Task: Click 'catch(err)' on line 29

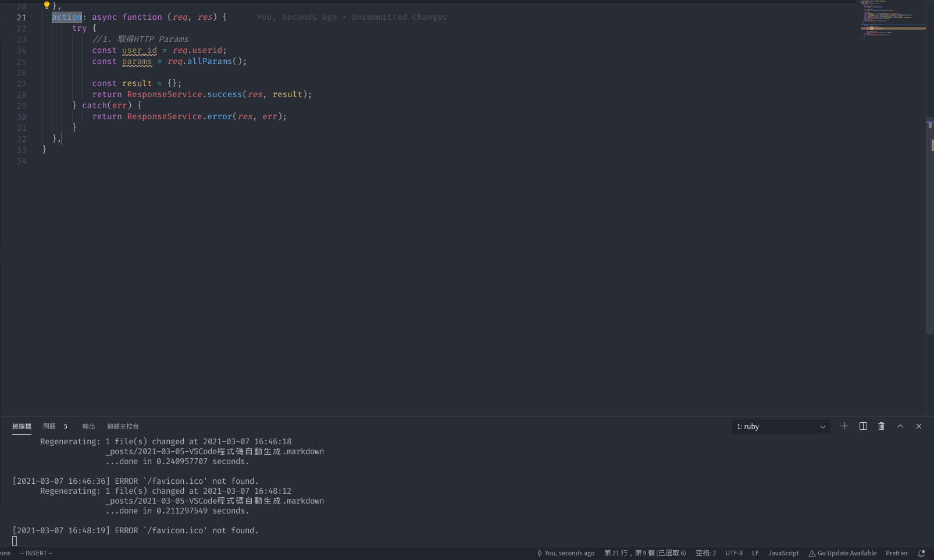Action: (x=107, y=106)
